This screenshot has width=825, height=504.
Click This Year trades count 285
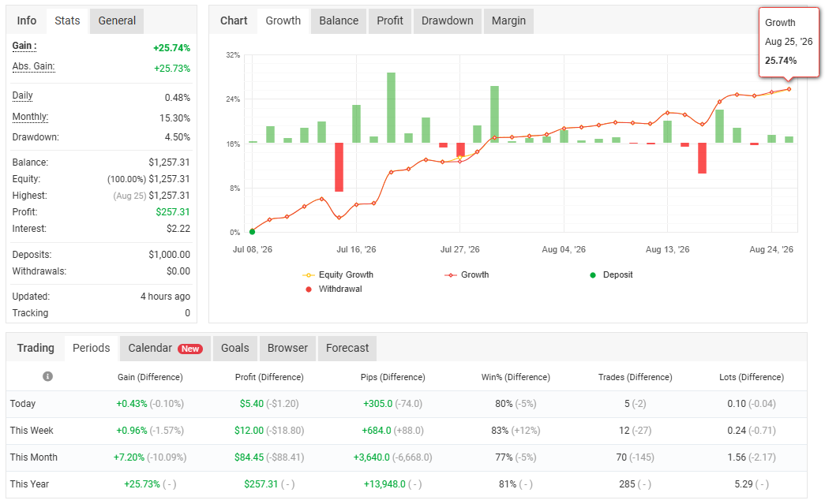(x=627, y=484)
